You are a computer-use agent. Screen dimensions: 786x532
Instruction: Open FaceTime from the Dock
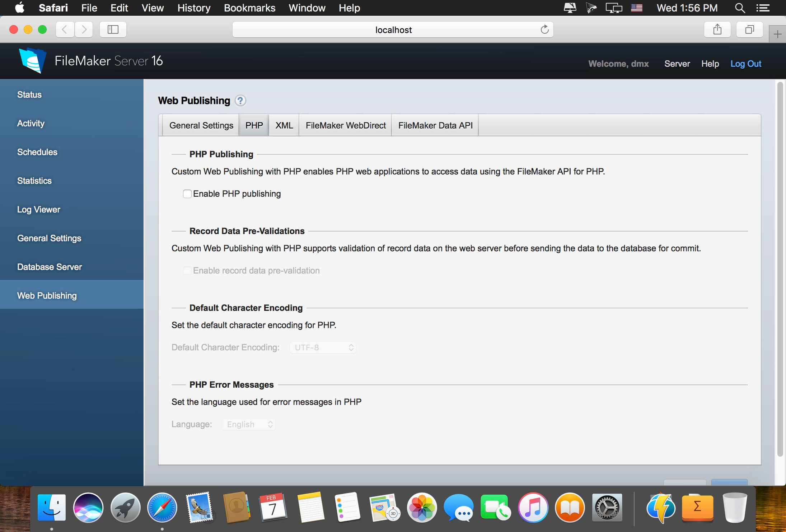point(496,508)
